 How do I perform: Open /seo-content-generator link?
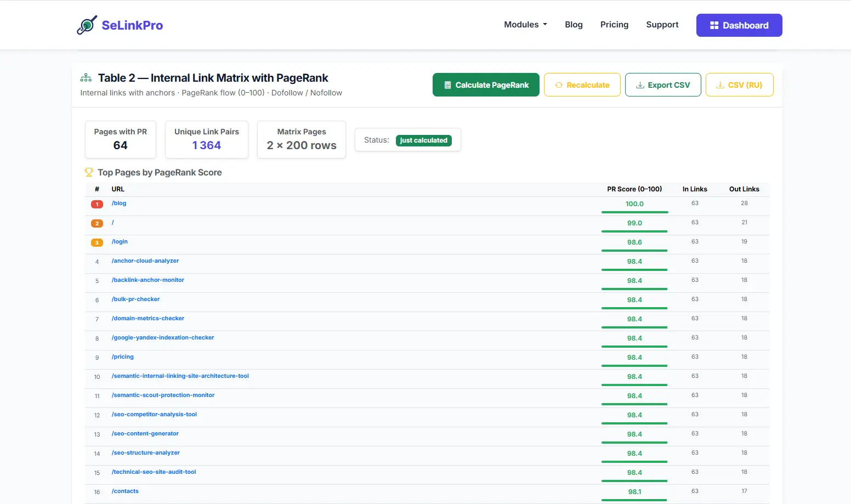coord(145,433)
